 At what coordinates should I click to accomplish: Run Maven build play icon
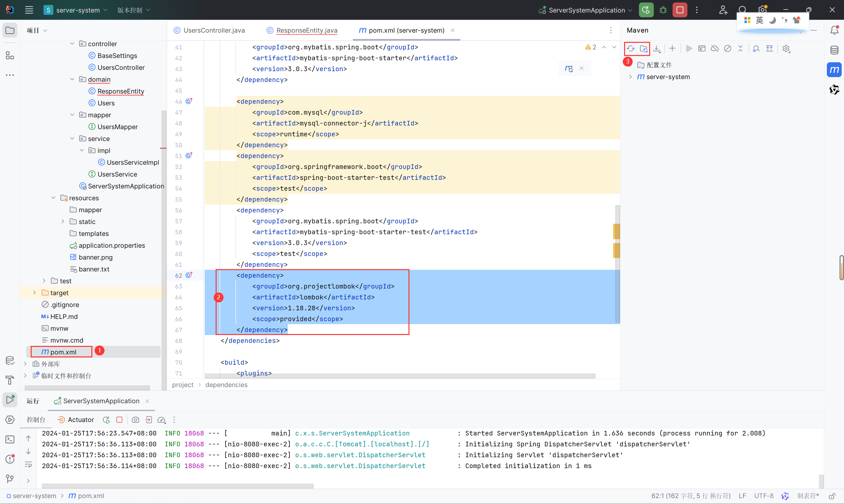[689, 48]
